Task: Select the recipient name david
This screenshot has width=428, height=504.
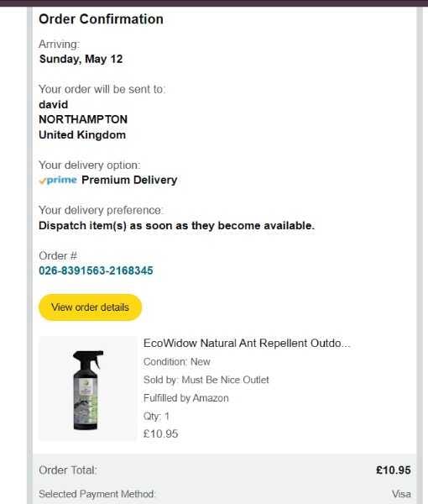Action: click(x=54, y=105)
